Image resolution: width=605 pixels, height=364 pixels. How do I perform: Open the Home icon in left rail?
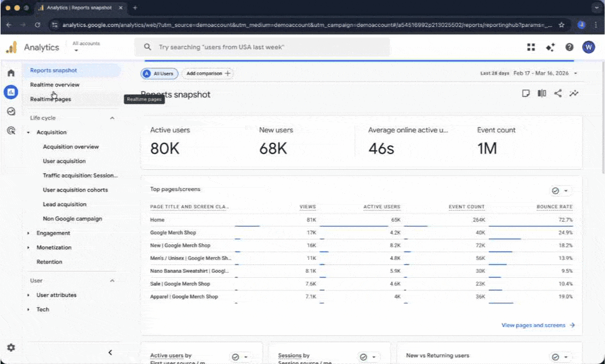point(11,73)
